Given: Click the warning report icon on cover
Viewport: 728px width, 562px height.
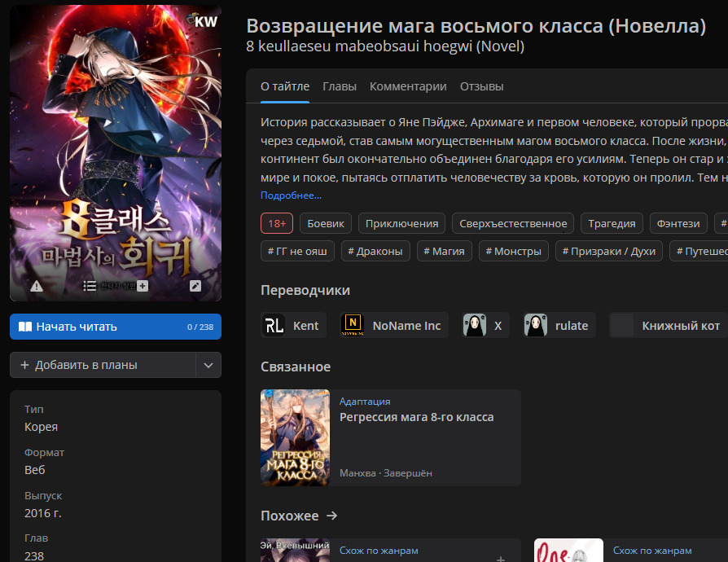Looking at the screenshot, I should point(37,286).
